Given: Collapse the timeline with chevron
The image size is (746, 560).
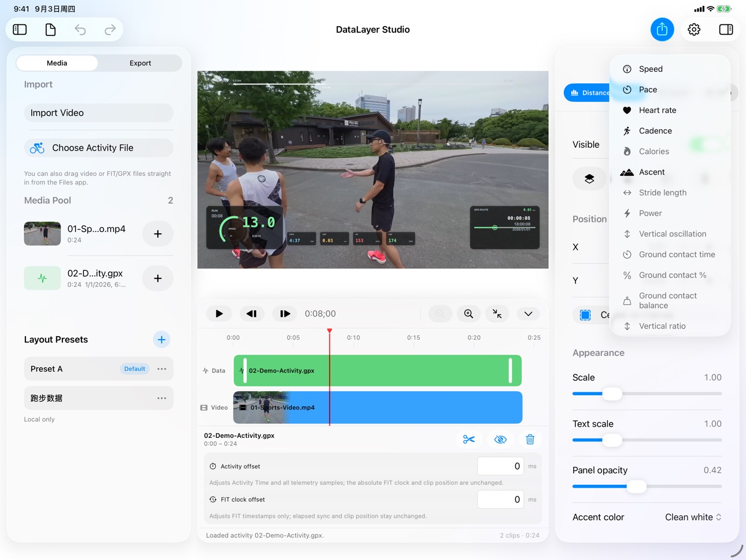Looking at the screenshot, I should tap(528, 314).
